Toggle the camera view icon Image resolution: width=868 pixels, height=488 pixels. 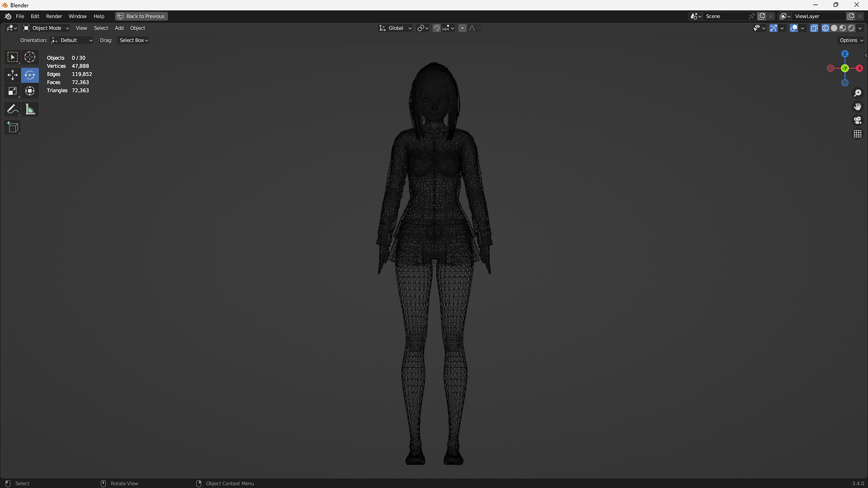858,120
